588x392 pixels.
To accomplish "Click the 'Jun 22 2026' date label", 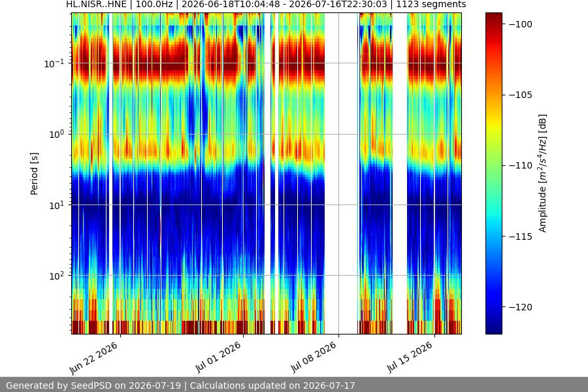I will (x=93, y=358).
